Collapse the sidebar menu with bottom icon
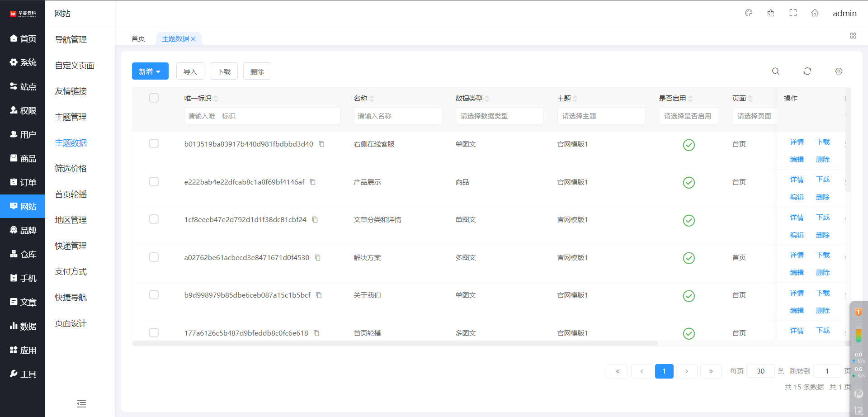 tap(81, 403)
